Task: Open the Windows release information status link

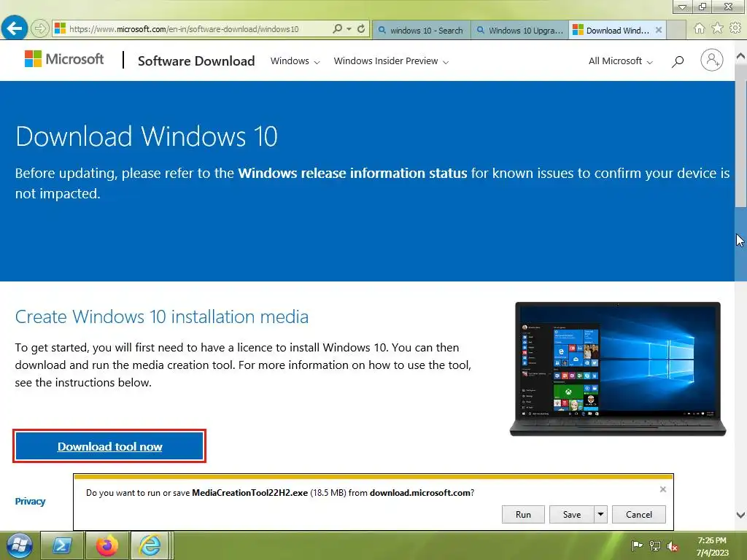Action: coord(352,173)
